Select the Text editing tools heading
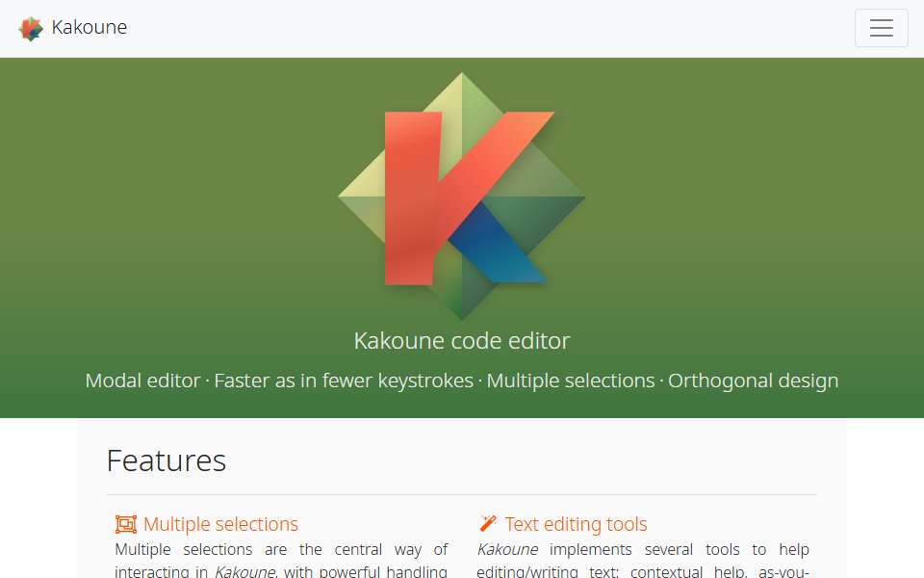The width and height of the screenshot is (924, 578). (x=576, y=524)
